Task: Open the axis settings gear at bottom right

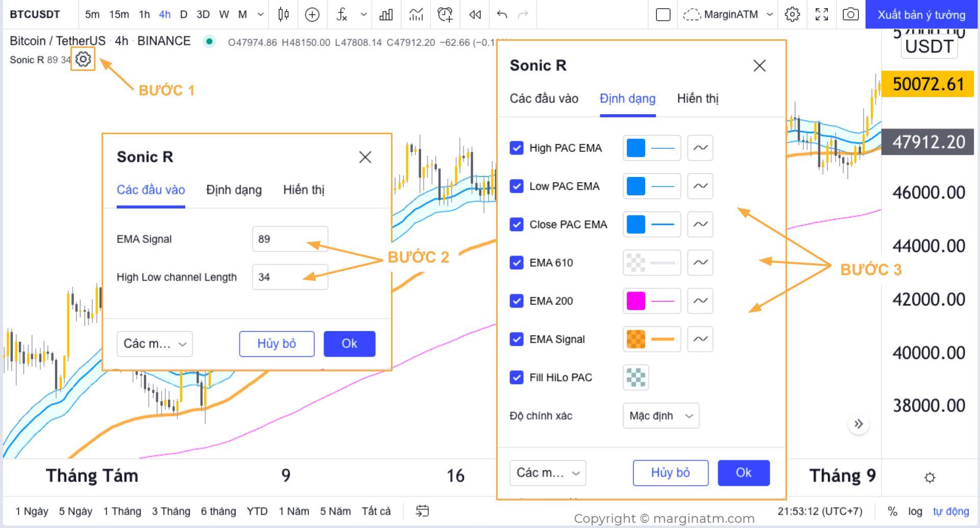Action: tap(930, 477)
